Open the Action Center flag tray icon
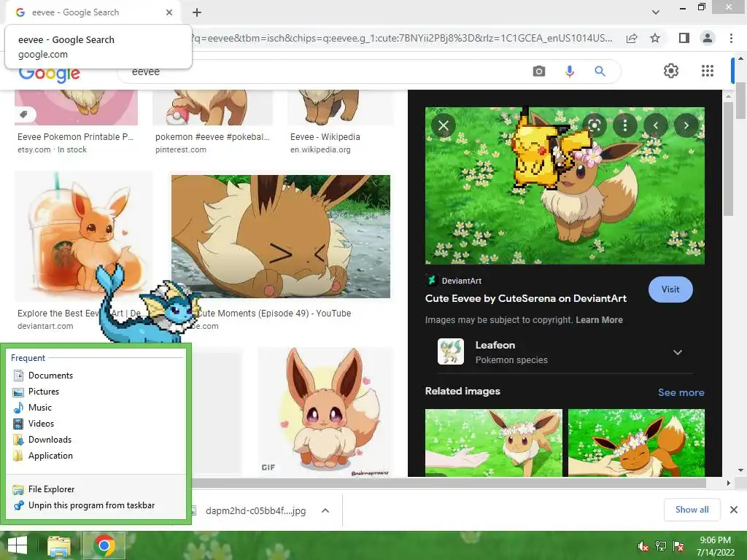Viewport: 747px width, 560px height. [x=678, y=546]
